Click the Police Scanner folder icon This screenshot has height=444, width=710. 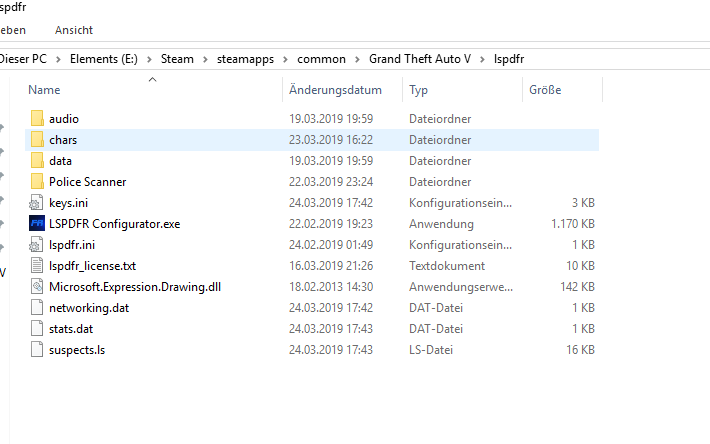click(x=37, y=181)
